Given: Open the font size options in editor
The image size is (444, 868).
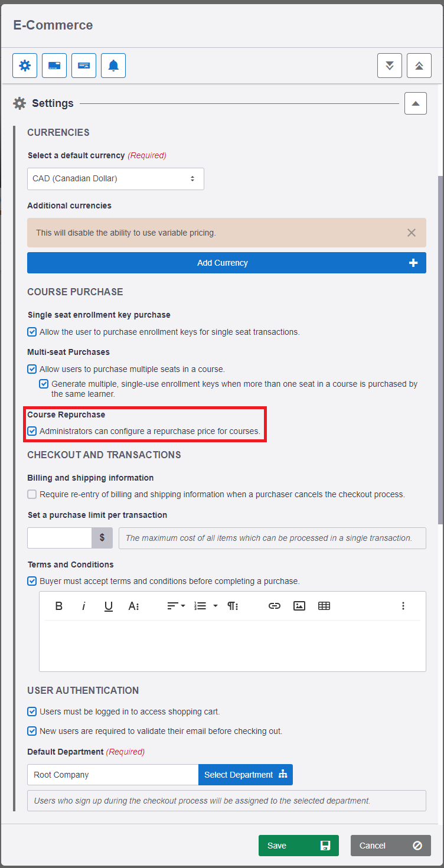Looking at the screenshot, I should coord(133,606).
